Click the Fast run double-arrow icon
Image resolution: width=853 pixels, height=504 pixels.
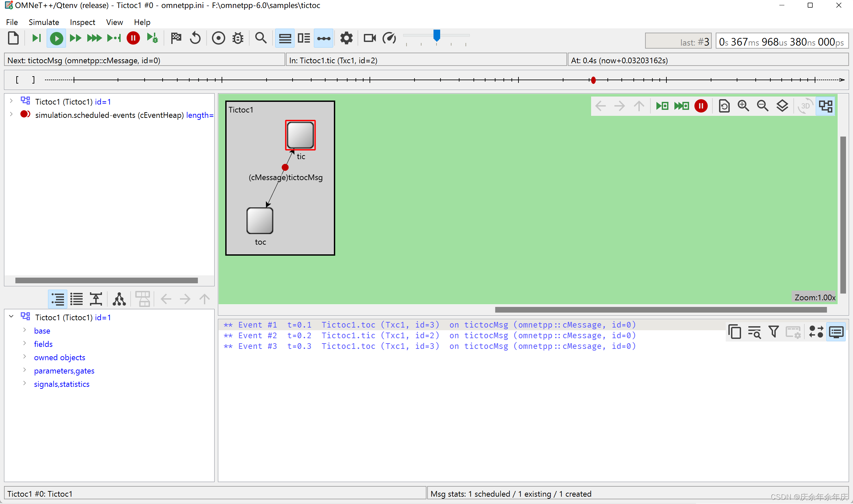click(x=75, y=38)
